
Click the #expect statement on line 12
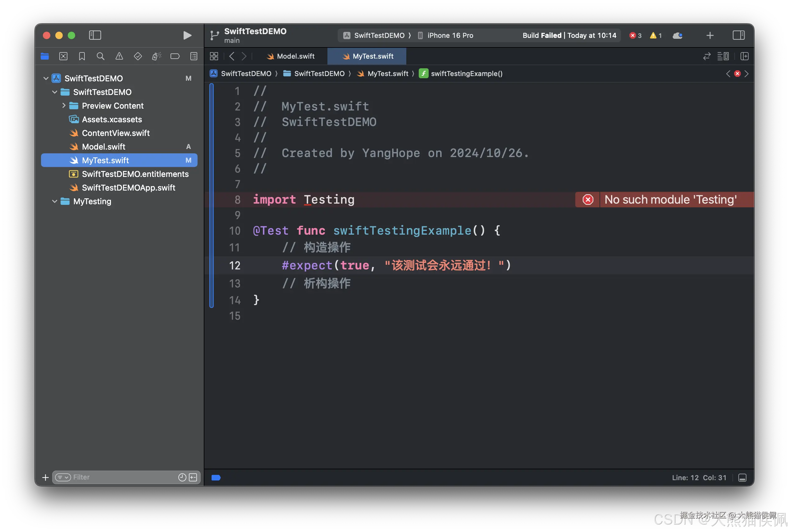pyautogui.click(x=396, y=265)
